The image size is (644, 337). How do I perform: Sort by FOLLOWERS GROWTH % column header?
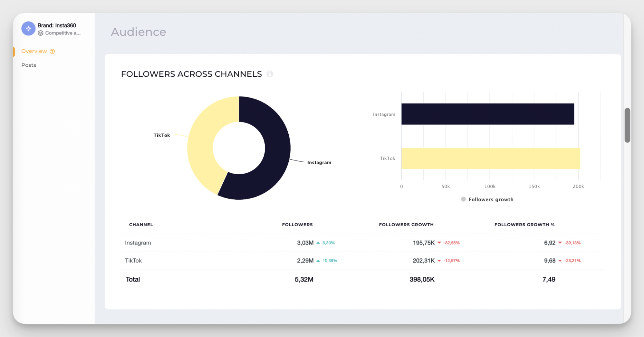tap(524, 225)
